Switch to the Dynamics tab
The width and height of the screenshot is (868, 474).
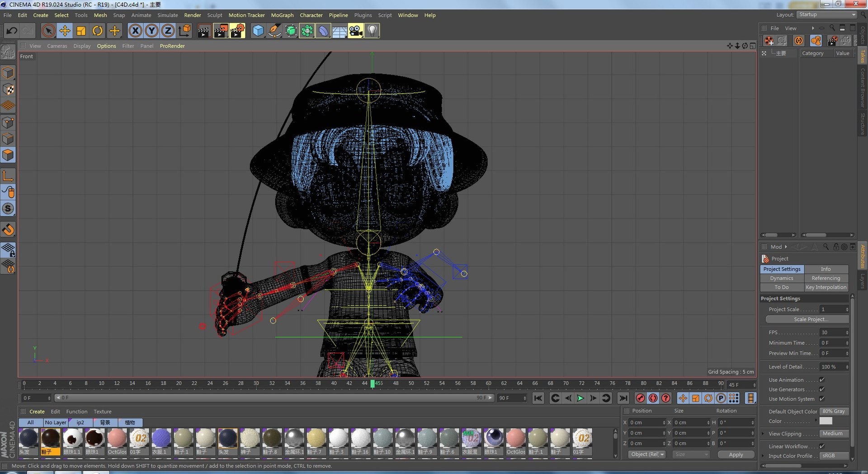[x=782, y=278]
